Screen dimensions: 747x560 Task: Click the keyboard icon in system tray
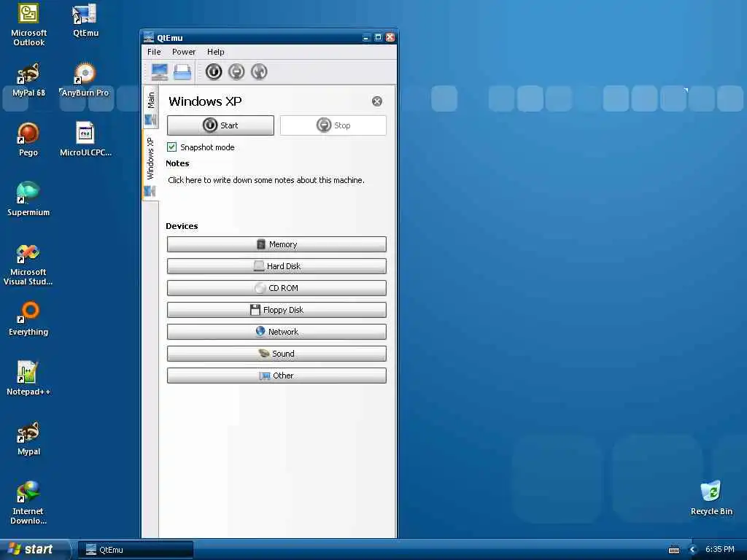(674, 550)
